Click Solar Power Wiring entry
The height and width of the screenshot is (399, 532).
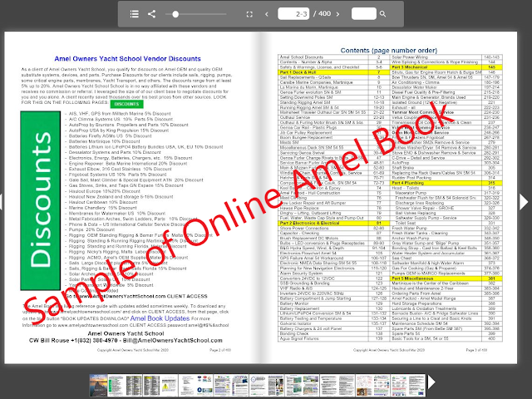click(410, 57)
